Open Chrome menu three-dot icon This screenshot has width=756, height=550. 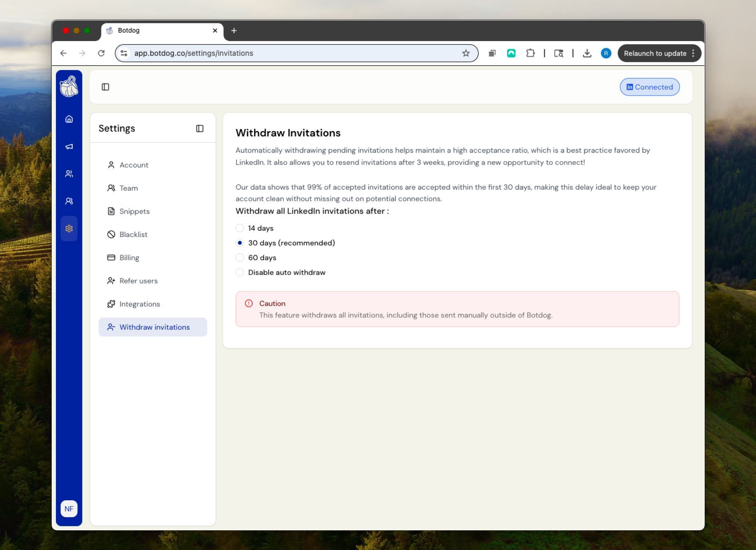click(x=693, y=53)
